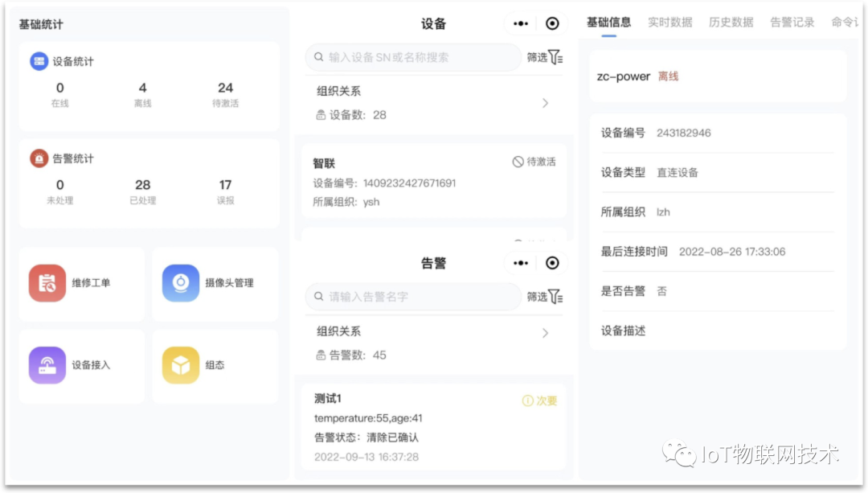Open the 组态 configuration cube icon

click(x=181, y=365)
